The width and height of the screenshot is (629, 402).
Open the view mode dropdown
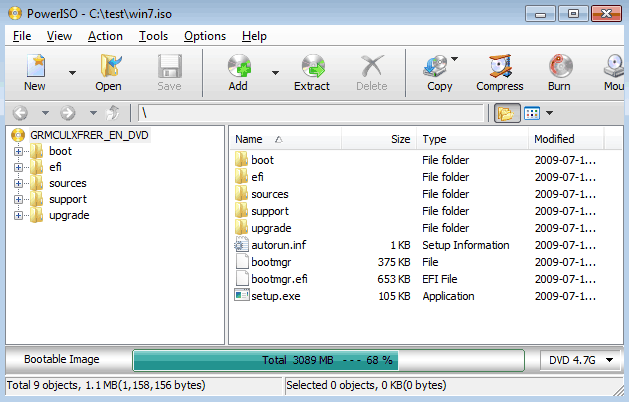[540, 113]
